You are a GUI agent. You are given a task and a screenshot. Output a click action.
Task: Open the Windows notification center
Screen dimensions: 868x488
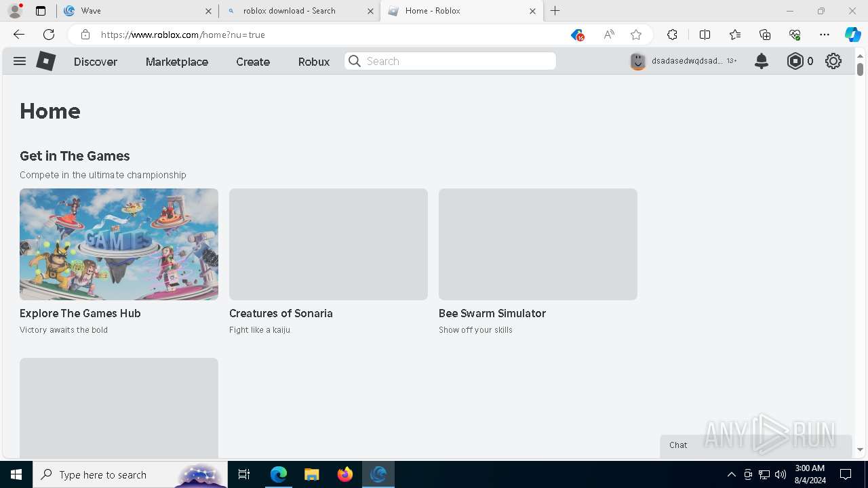tap(846, 474)
